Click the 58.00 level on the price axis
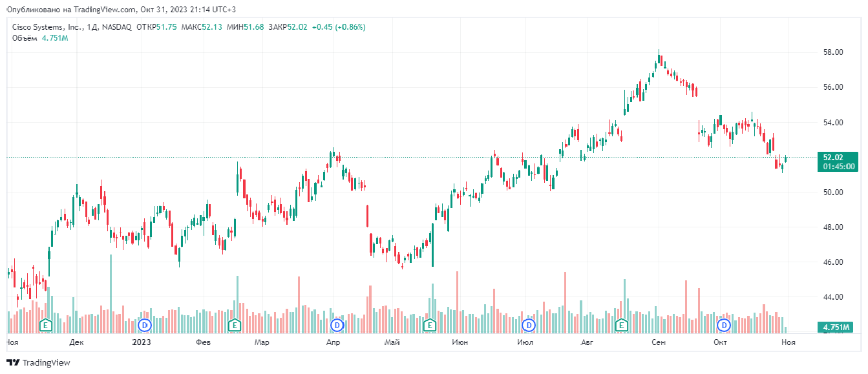This screenshot has height=374, width=868. pyautogui.click(x=832, y=52)
